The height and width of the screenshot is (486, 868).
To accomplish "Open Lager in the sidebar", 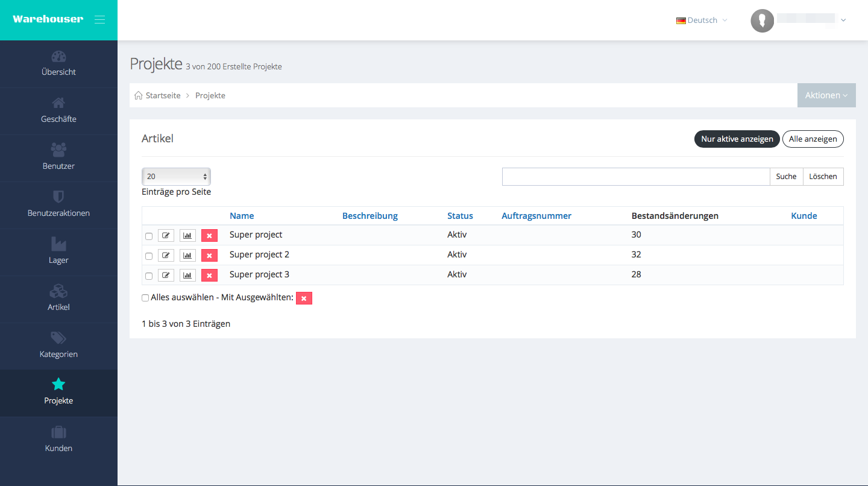I will (x=58, y=251).
